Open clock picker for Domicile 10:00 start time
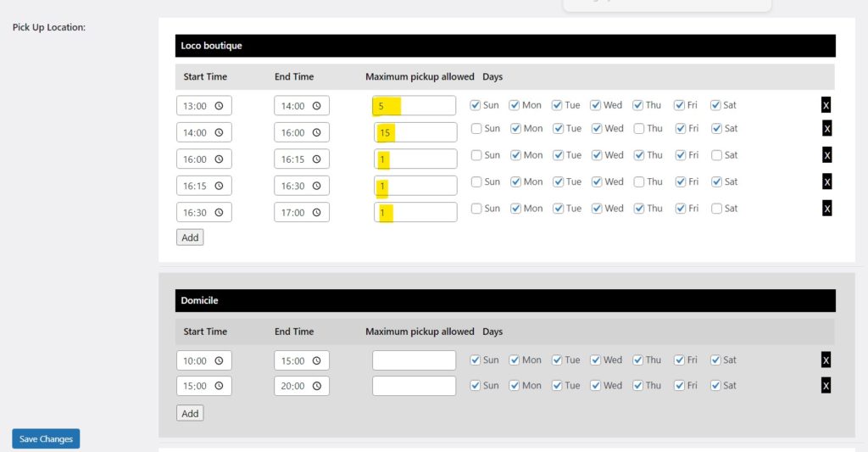 coord(220,360)
